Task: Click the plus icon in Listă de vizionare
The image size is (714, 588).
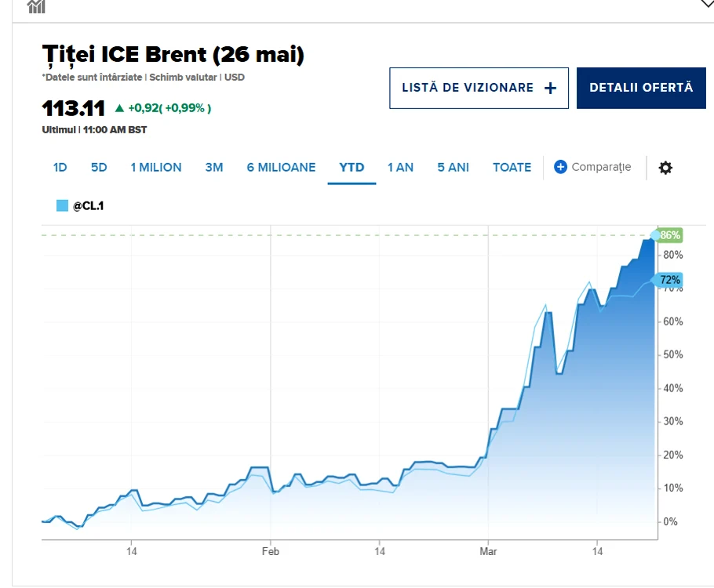Action: (550, 88)
